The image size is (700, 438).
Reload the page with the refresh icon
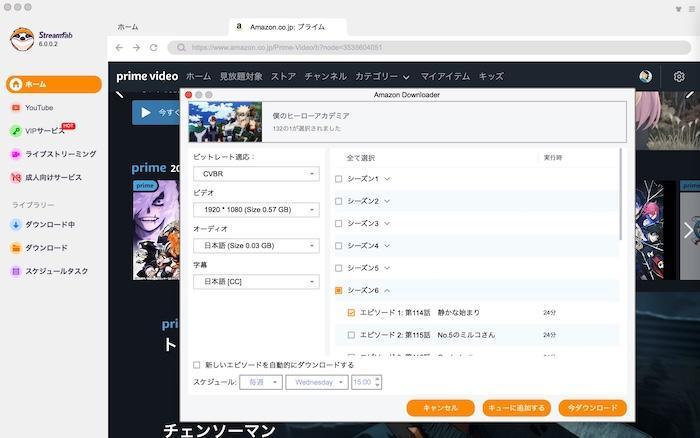(154, 47)
